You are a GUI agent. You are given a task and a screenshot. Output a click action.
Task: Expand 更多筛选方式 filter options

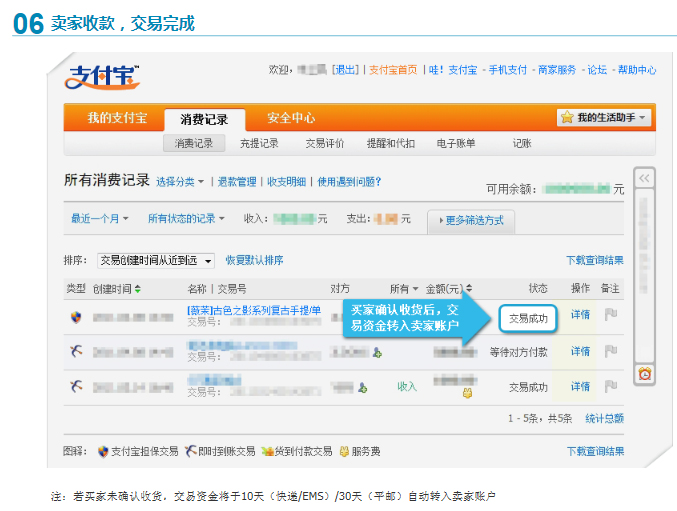(471, 220)
